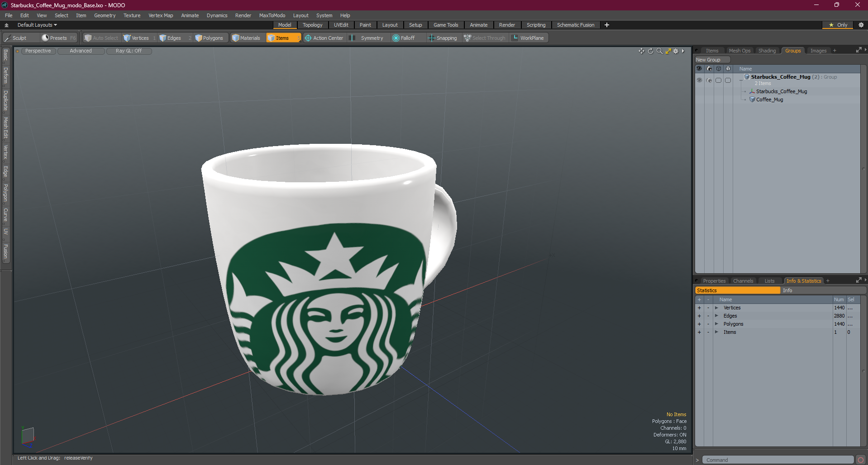Open the Vertex Map menu
The height and width of the screenshot is (465, 868).
161,15
